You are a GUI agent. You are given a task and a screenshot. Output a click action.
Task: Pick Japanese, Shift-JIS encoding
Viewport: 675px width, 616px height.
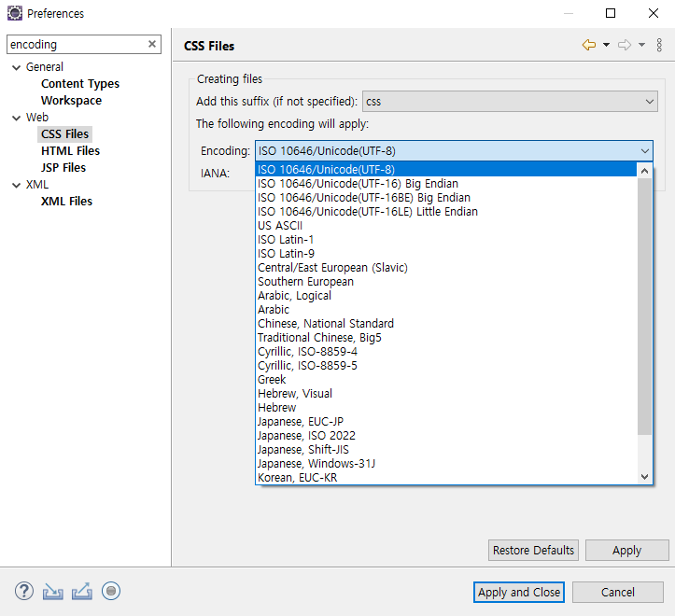446,450
